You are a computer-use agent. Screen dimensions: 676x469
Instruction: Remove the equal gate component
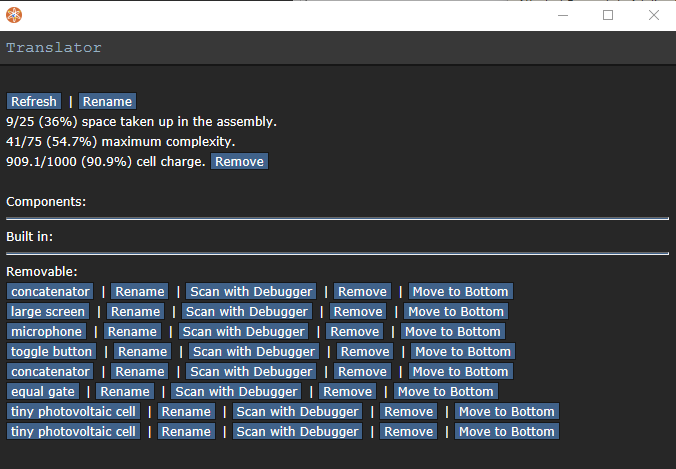click(347, 391)
